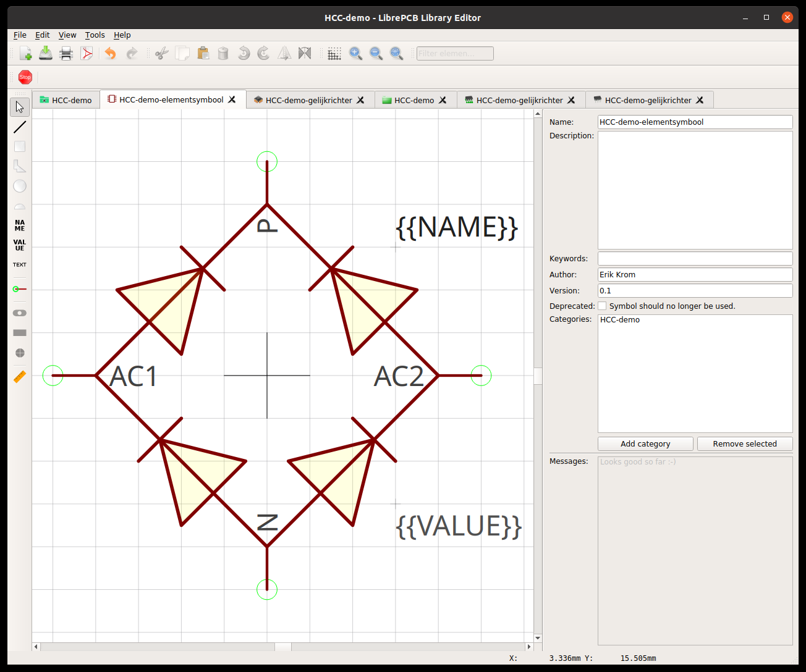Click the New Library Element icon
The image size is (806, 672).
coord(25,54)
